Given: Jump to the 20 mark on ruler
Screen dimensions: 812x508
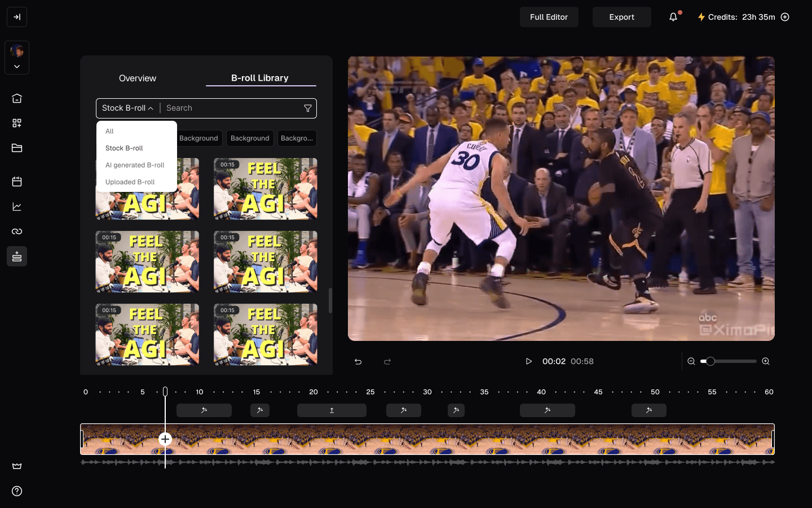Looking at the screenshot, I should pyautogui.click(x=314, y=392).
